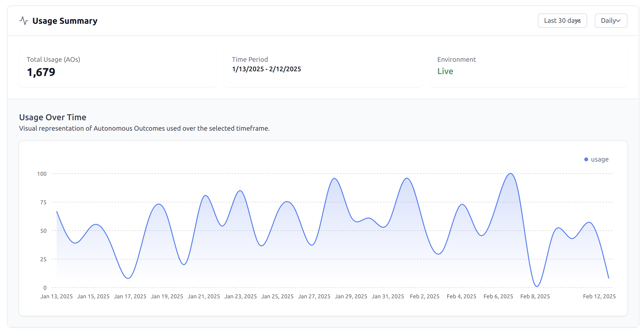Click the 0 y-axis label
This screenshot has height=333, width=644.
[45, 288]
